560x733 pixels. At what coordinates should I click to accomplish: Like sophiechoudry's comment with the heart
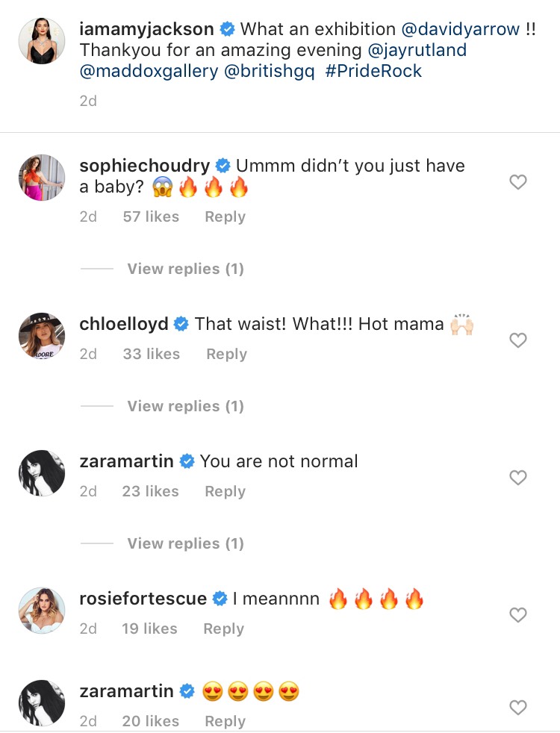[x=517, y=181]
